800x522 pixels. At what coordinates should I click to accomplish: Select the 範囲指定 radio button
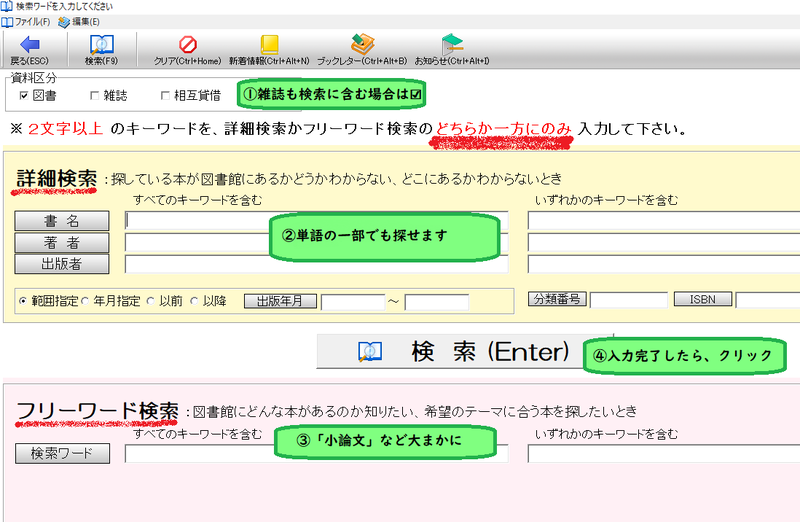(x=23, y=300)
